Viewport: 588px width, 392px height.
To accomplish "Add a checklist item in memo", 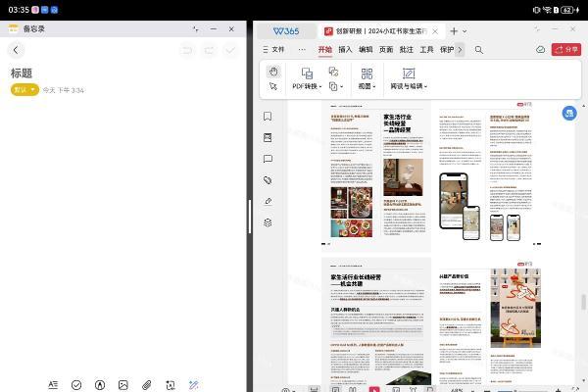I will coord(76,384).
